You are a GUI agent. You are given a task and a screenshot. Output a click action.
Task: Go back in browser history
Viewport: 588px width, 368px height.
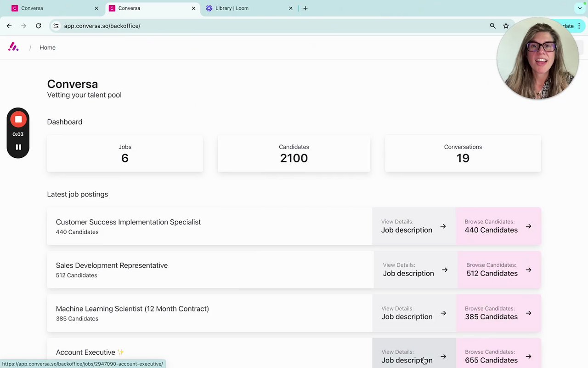[x=9, y=26]
